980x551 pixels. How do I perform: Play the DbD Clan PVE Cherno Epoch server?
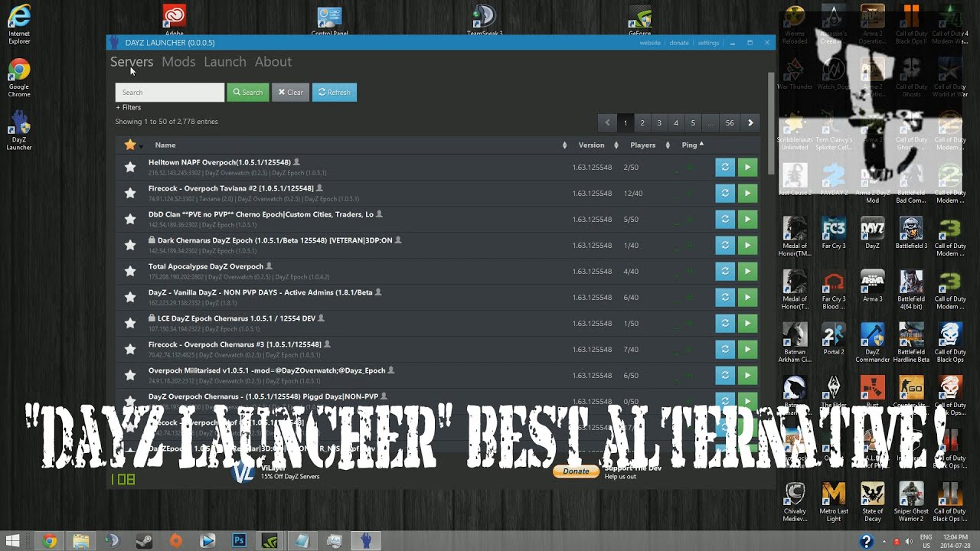click(747, 219)
